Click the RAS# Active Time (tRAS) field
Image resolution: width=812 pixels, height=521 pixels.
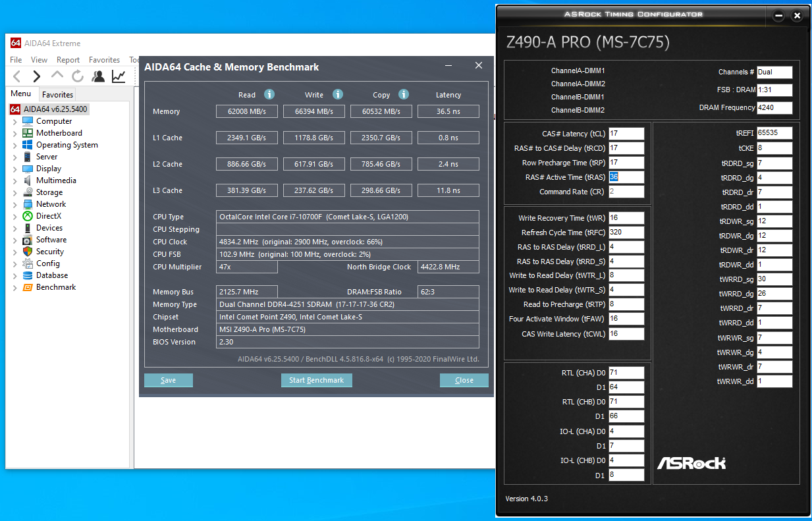tap(626, 177)
